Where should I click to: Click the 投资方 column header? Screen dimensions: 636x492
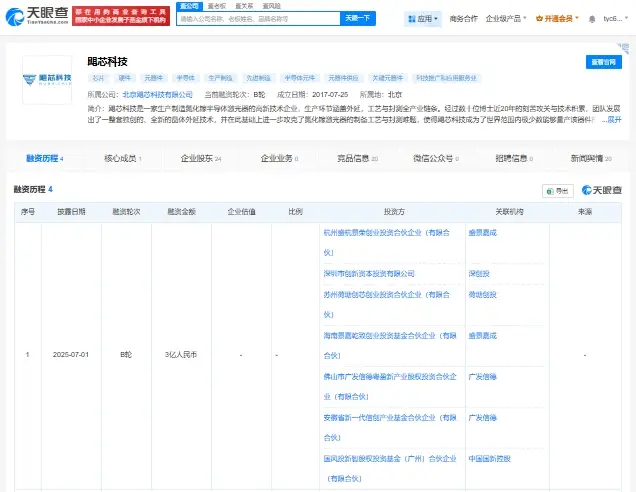tap(394, 212)
